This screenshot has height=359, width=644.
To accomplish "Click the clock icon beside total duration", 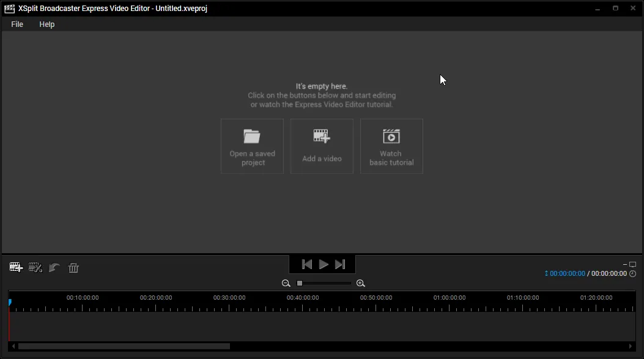I will (632, 273).
